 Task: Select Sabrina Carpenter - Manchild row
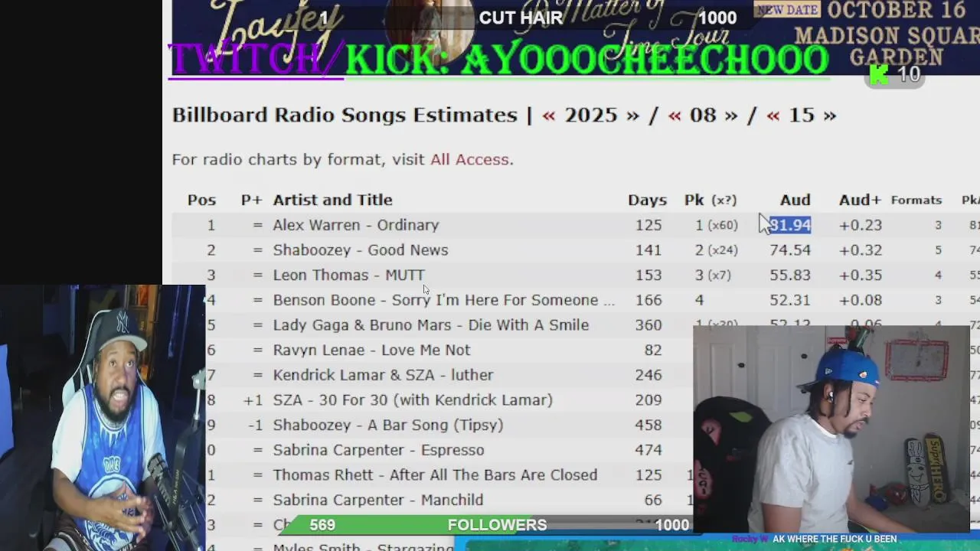pos(449,500)
